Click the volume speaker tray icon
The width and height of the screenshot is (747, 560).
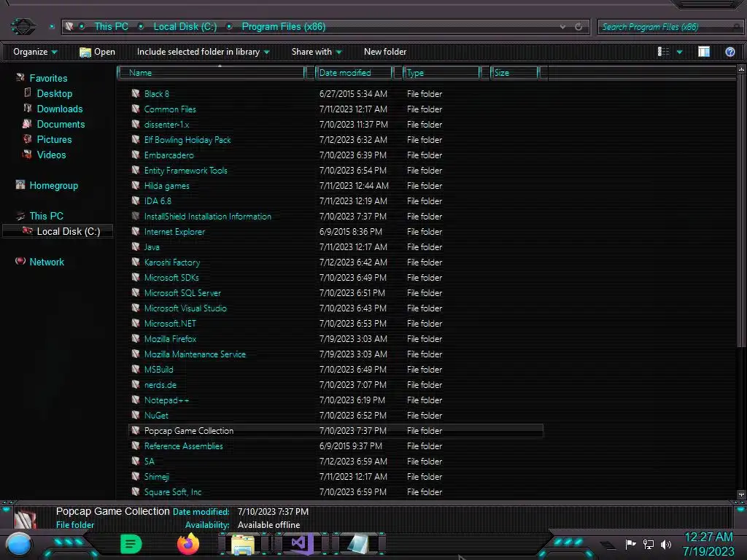[666, 544]
